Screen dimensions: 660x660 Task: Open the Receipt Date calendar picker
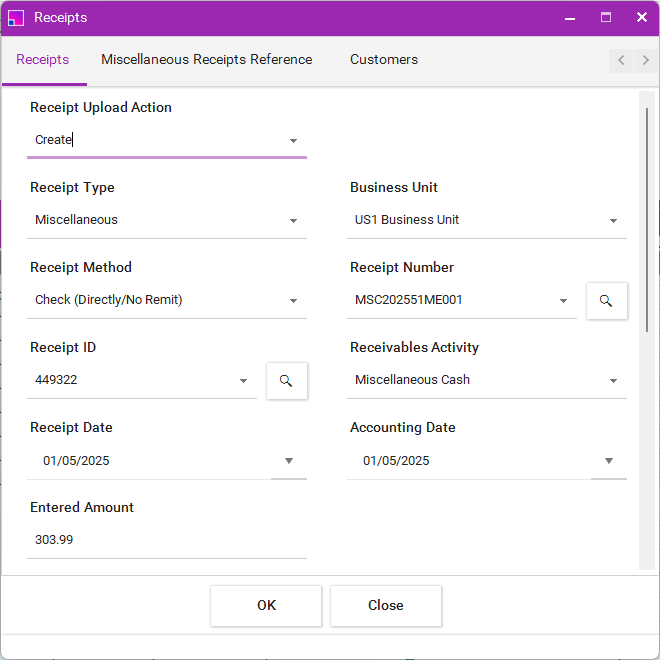289,460
